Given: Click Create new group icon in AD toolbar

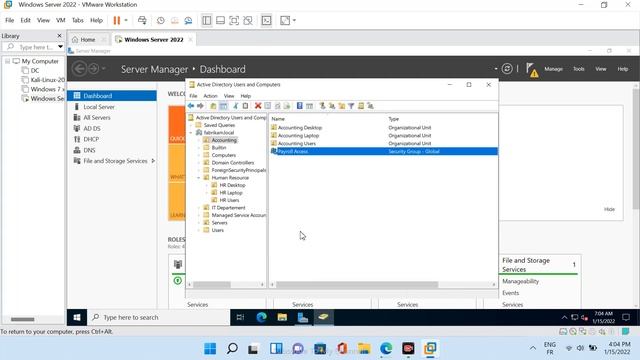Looking at the screenshot, I should 332,106.
